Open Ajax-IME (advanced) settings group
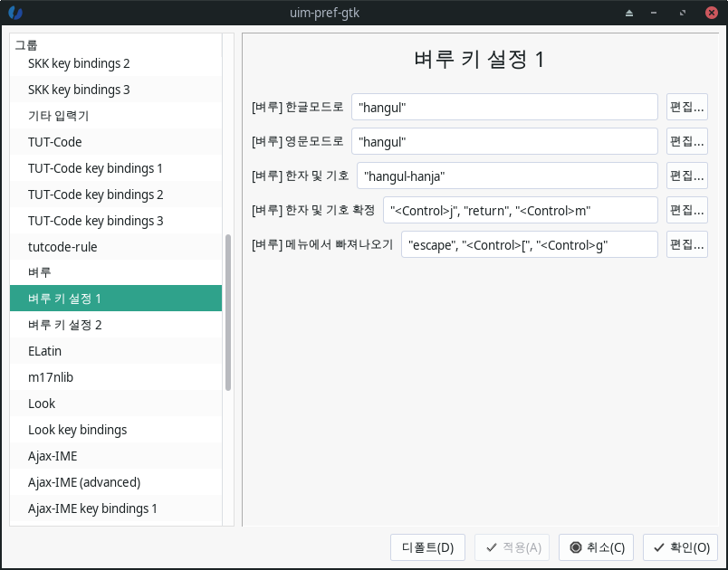Screen dimensions: 728x570 coord(84,482)
